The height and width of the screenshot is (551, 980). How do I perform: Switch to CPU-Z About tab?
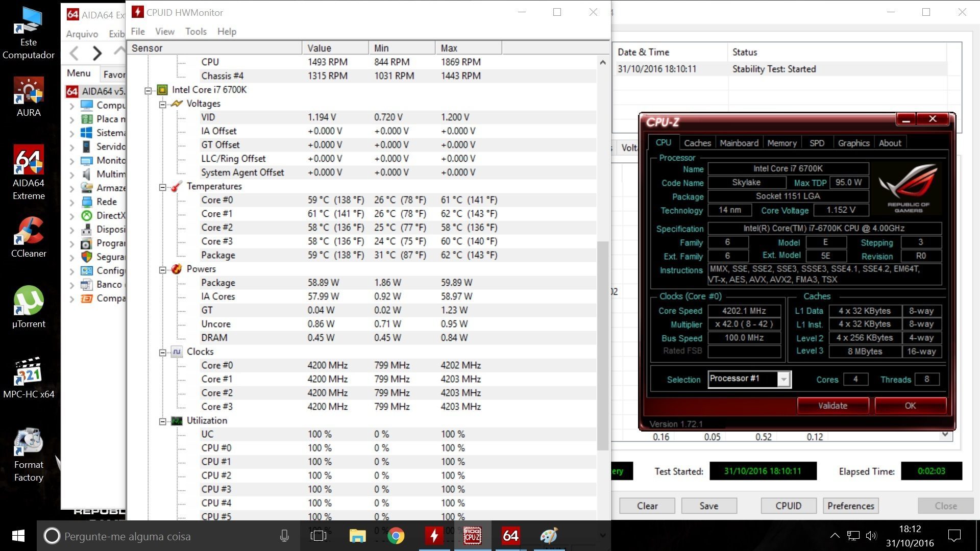click(x=890, y=143)
